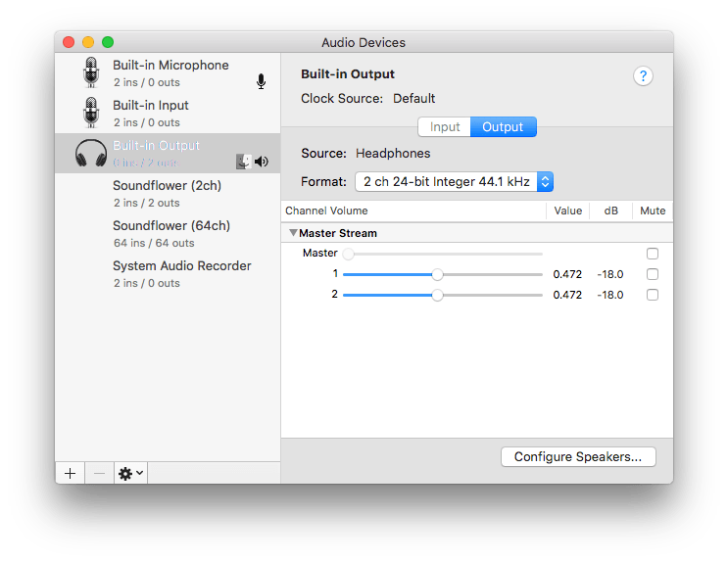Zoom window with green button
The image size is (728, 562).
pyautogui.click(x=108, y=42)
